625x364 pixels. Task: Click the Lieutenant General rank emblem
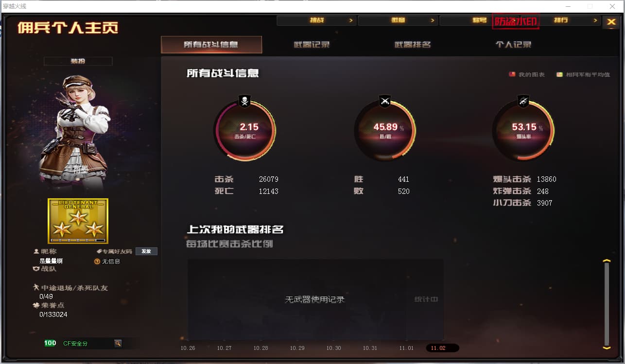click(78, 221)
